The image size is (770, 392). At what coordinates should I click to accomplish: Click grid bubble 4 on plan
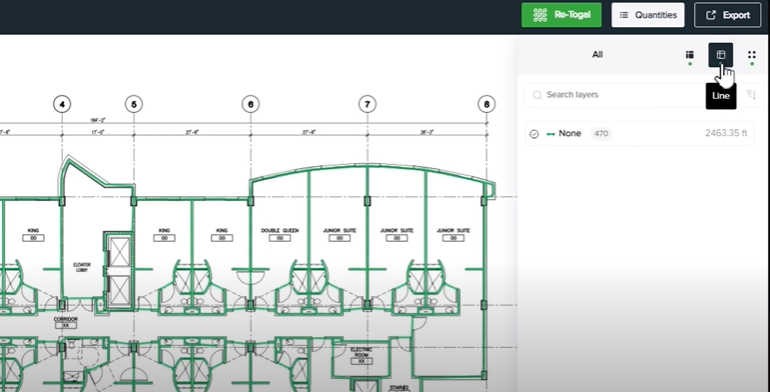pos(62,104)
